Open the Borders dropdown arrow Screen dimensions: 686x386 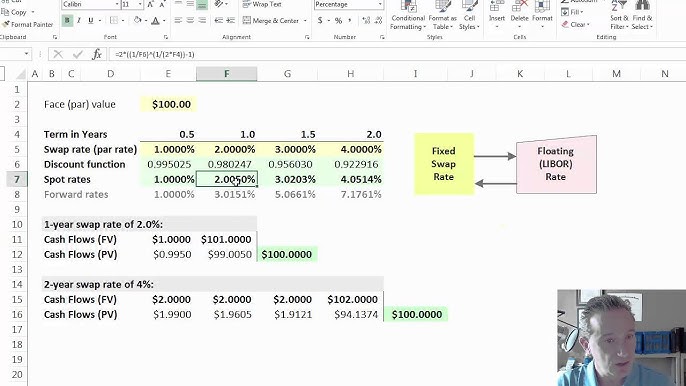tap(122, 21)
